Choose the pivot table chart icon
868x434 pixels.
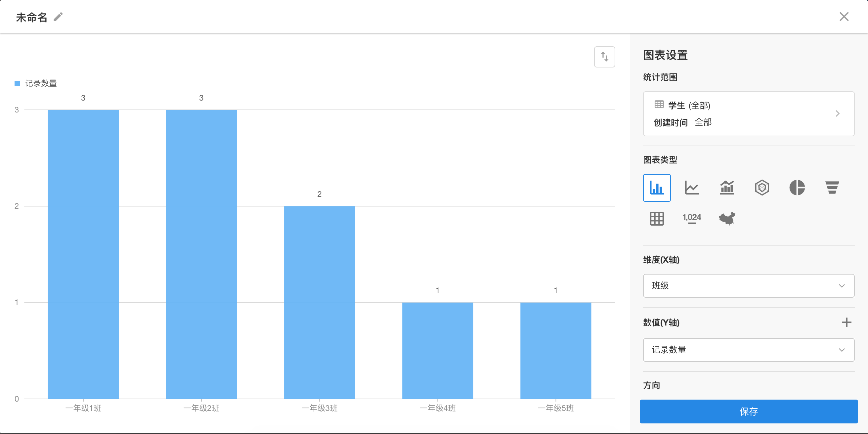[656, 219]
